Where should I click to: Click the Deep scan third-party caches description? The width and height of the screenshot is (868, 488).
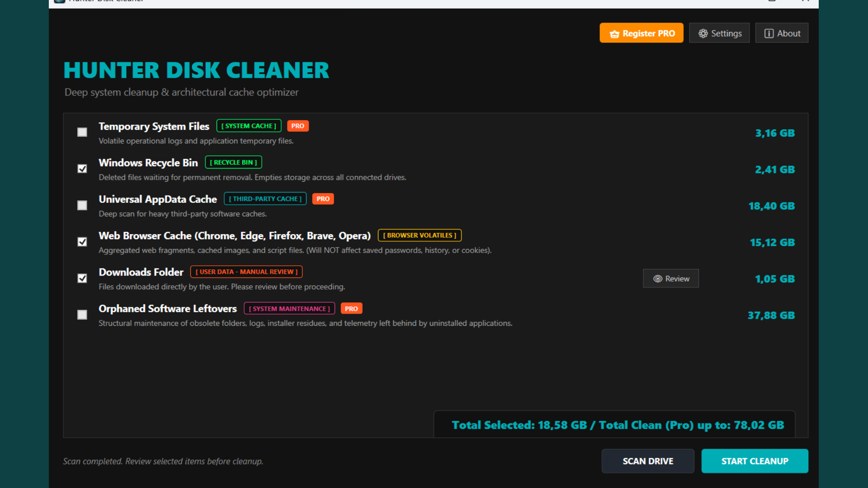coord(183,214)
